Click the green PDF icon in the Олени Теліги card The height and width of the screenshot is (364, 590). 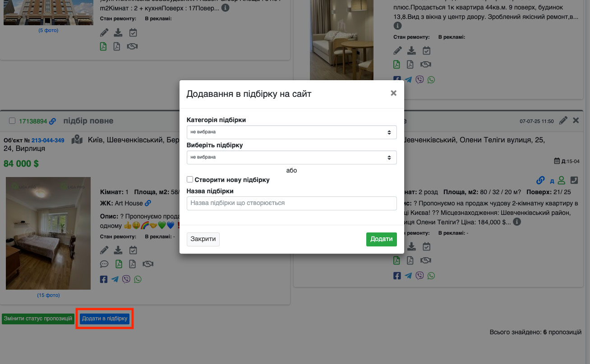396,260
